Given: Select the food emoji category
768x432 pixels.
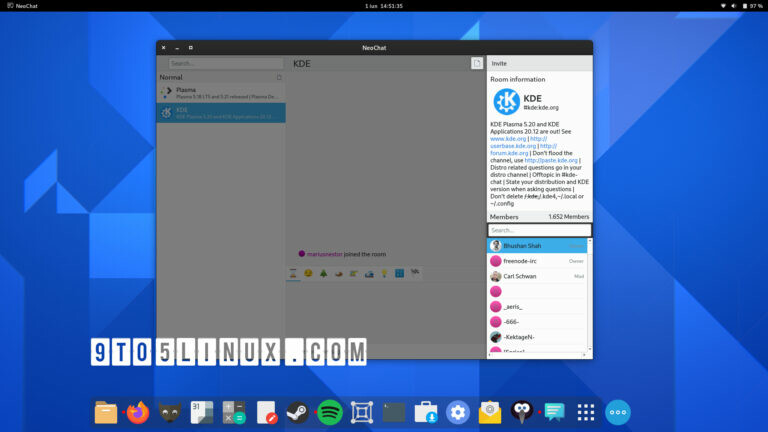Looking at the screenshot, I should pyautogui.click(x=338, y=273).
